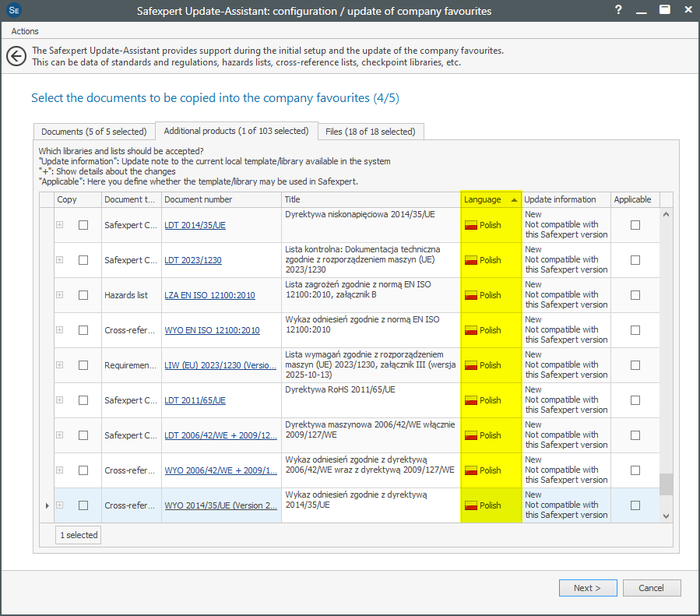Click the back arrow navigation icon
The height and width of the screenshot is (616, 700).
point(16,56)
